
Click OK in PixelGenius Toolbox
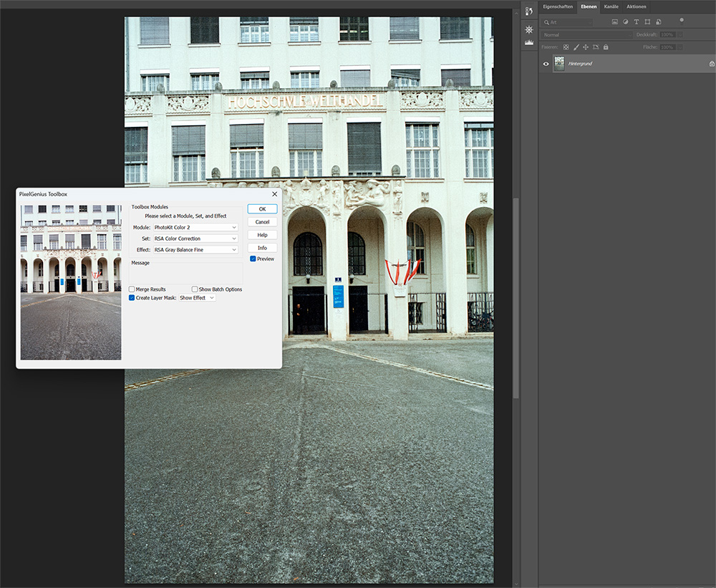point(262,209)
